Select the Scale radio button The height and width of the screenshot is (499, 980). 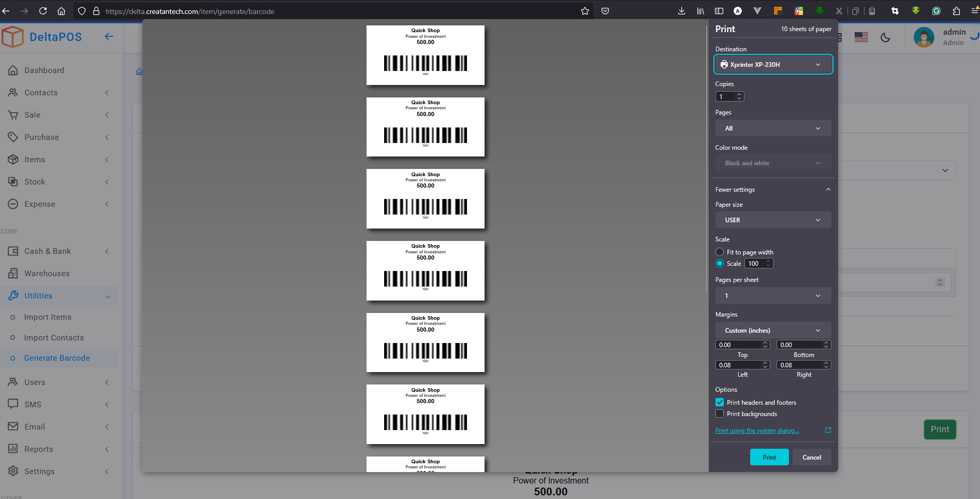click(720, 263)
